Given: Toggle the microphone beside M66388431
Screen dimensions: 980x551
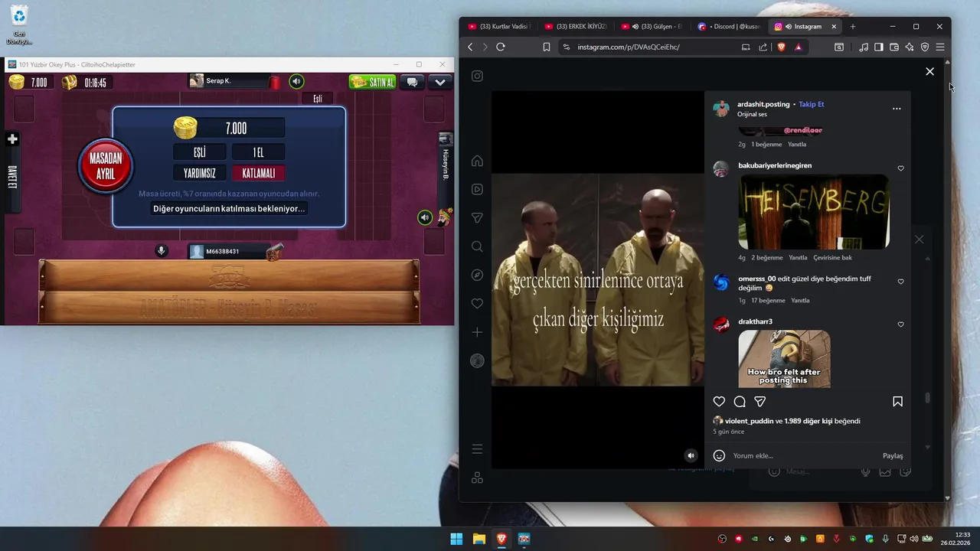Looking at the screenshot, I should click(x=162, y=250).
